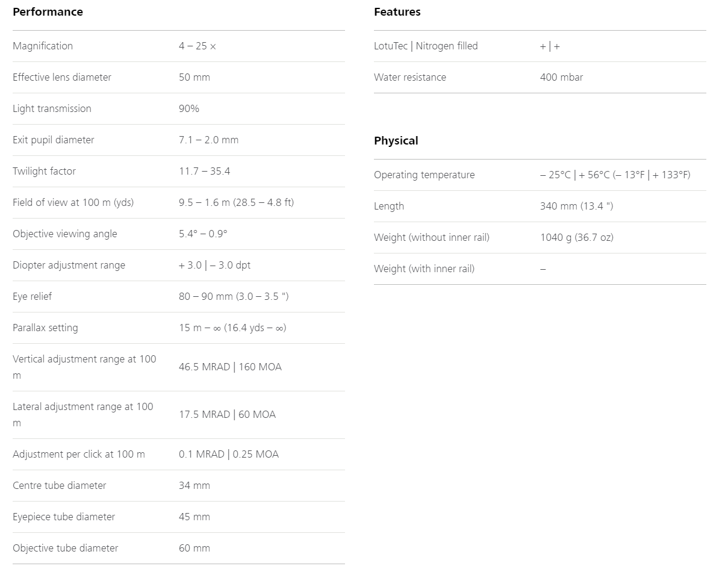Click the Field of view at 100 m label
728x569 pixels.
pyautogui.click(x=73, y=203)
